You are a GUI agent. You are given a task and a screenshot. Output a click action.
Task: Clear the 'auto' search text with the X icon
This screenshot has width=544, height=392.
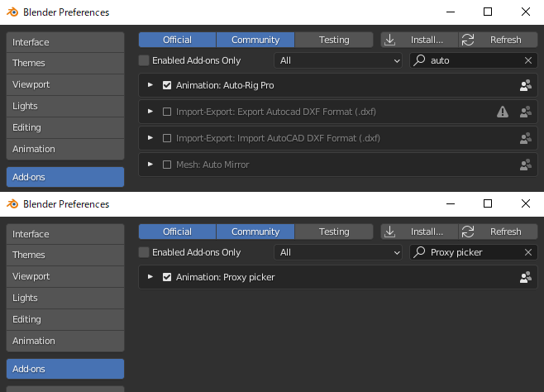coord(528,60)
